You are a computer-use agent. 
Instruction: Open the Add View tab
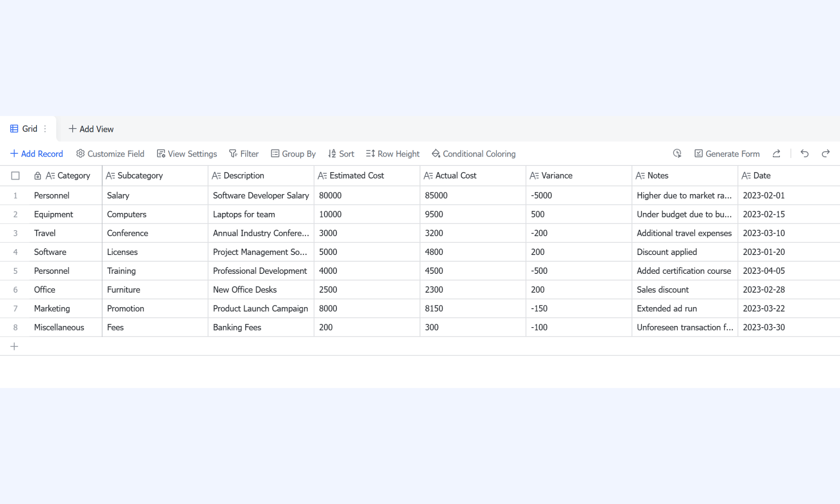91,129
